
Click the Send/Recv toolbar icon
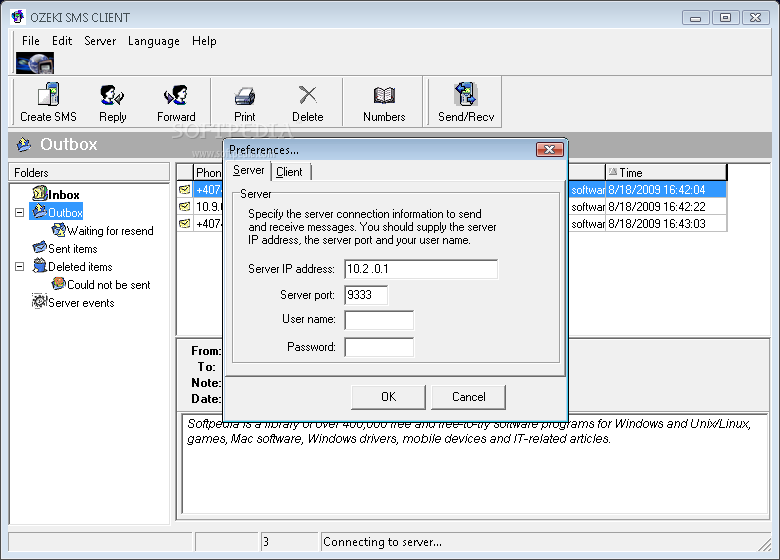(466, 94)
